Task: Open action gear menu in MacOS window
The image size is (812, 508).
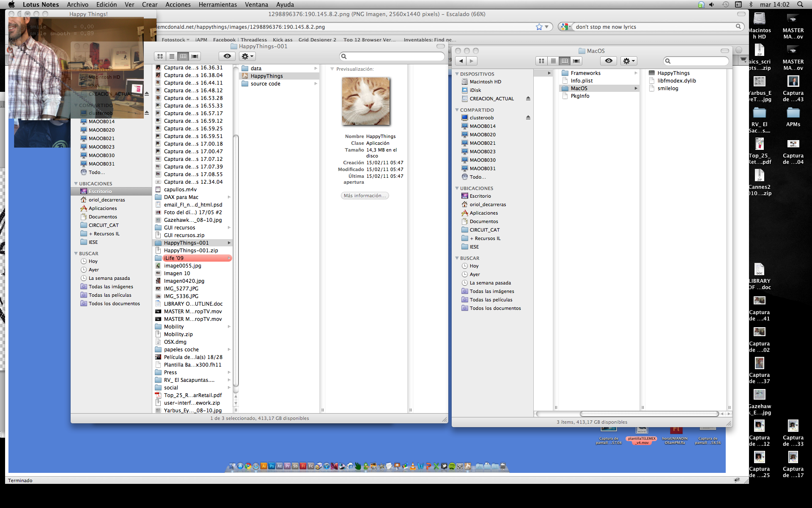Action: click(x=628, y=61)
